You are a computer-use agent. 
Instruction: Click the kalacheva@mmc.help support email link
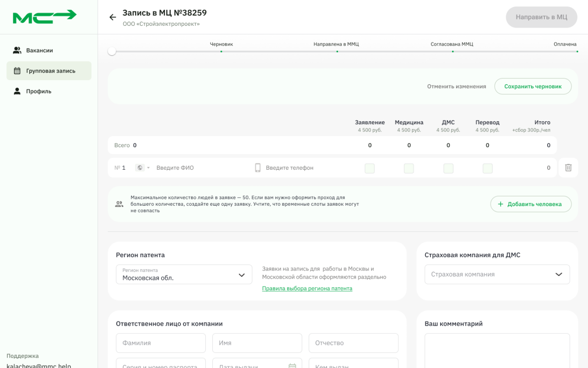39,365
